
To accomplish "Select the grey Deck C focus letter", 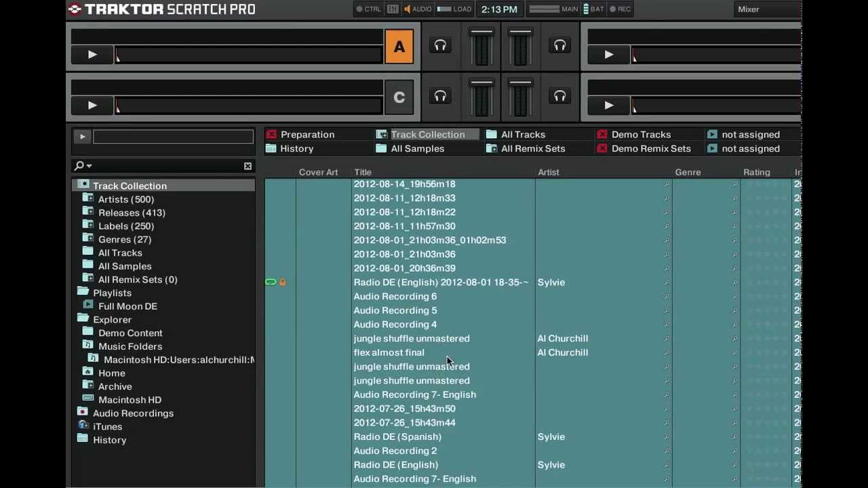I will click(x=399, y=98).
